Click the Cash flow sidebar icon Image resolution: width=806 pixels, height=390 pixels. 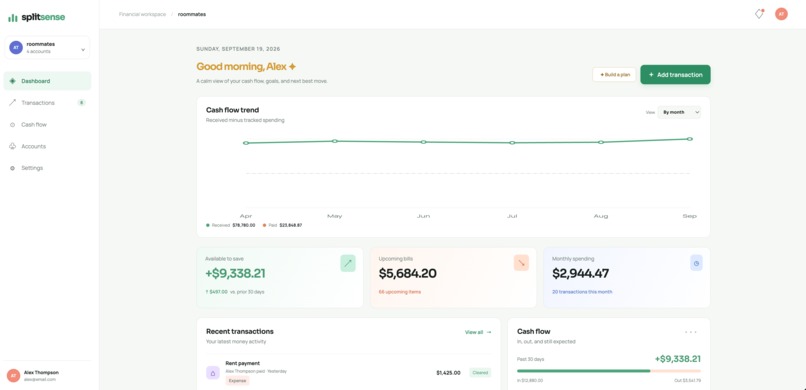12,125
